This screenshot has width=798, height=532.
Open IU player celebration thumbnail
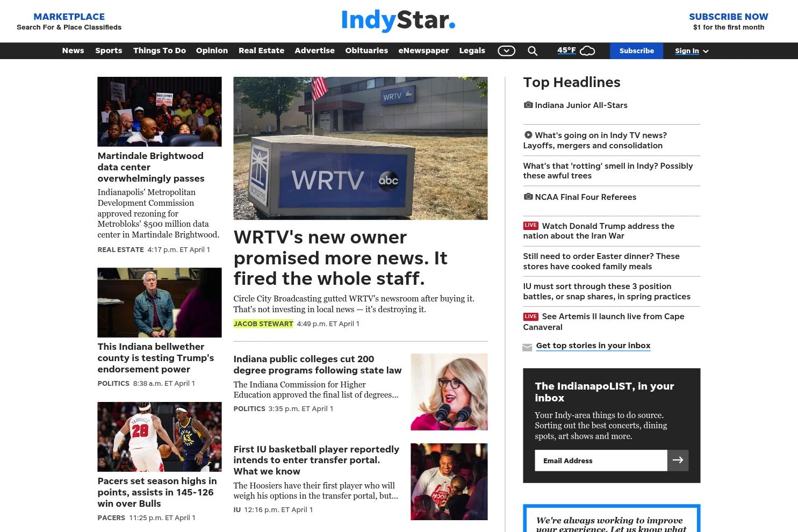449,482
